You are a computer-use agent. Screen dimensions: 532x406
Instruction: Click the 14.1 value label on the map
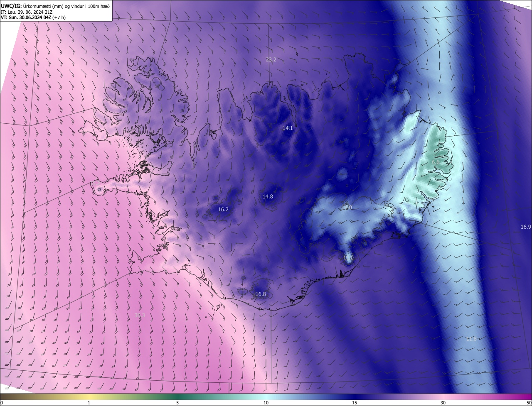pos(288,128)
